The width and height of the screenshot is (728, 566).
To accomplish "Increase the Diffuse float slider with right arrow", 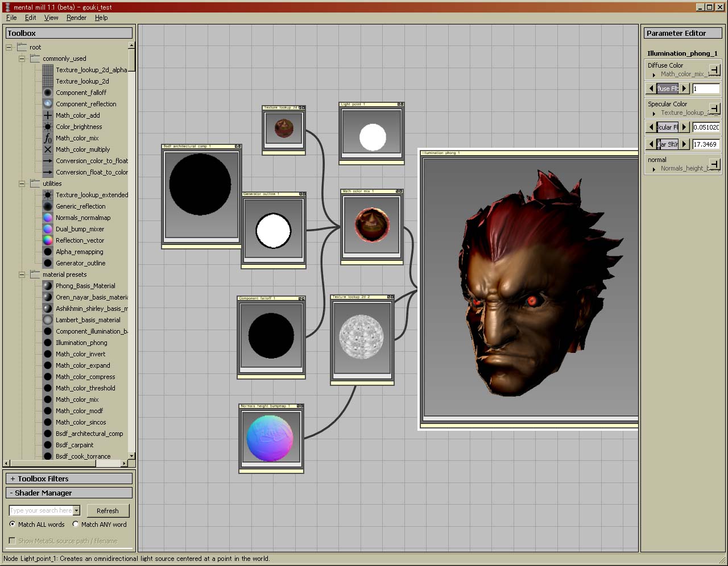I will click(x=685, y=89).
